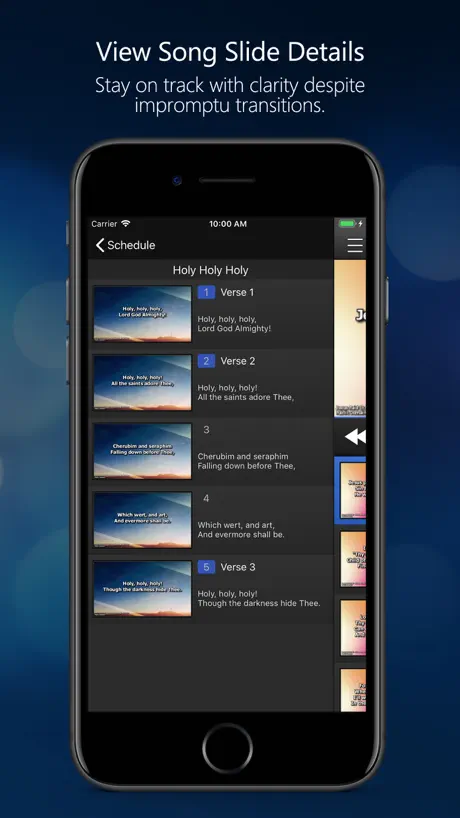
Task: Tap lyrics 'Though the darkness hide Thee.'
Action: point(259,604)
